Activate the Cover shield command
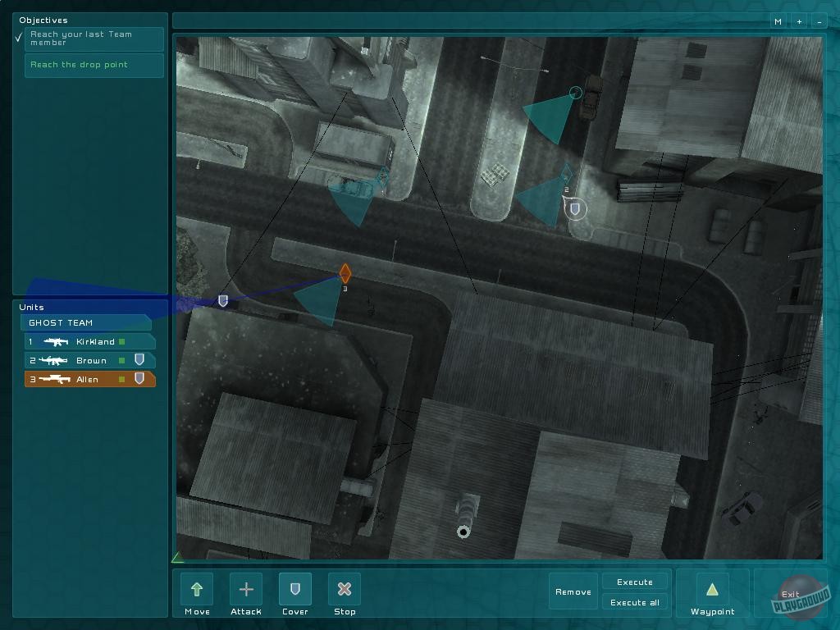The image size is (840, 630). tap(295, 589)
